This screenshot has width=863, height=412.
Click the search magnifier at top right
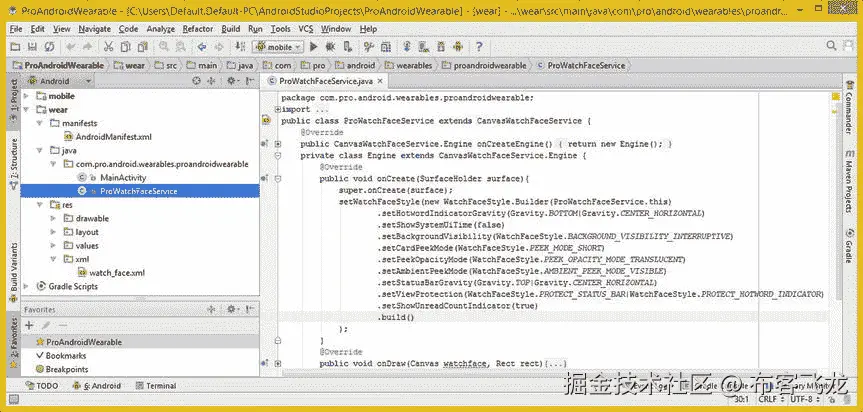(832, 46)
